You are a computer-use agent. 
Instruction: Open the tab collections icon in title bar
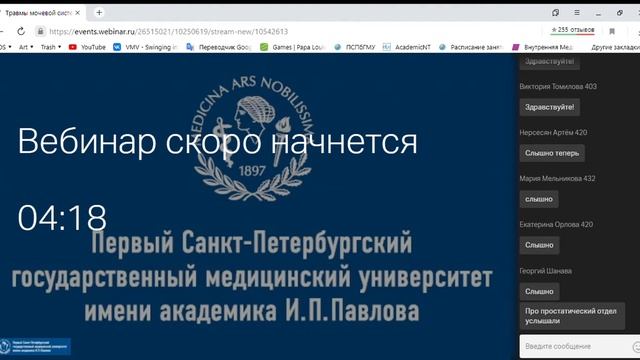tap(556, 13)
